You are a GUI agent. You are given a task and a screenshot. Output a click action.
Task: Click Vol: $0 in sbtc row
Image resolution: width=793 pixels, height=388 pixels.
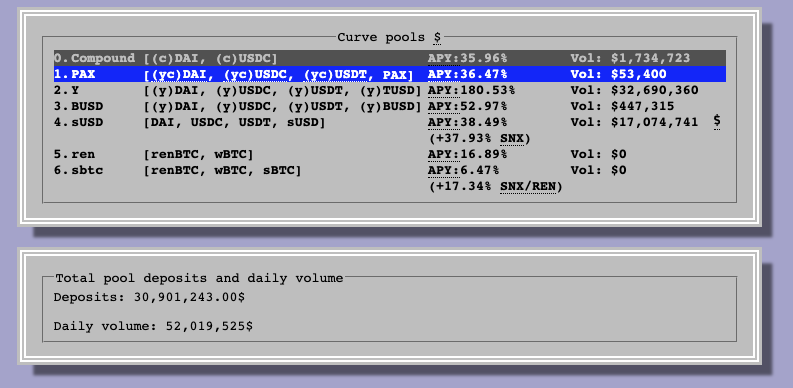(598, 170)
